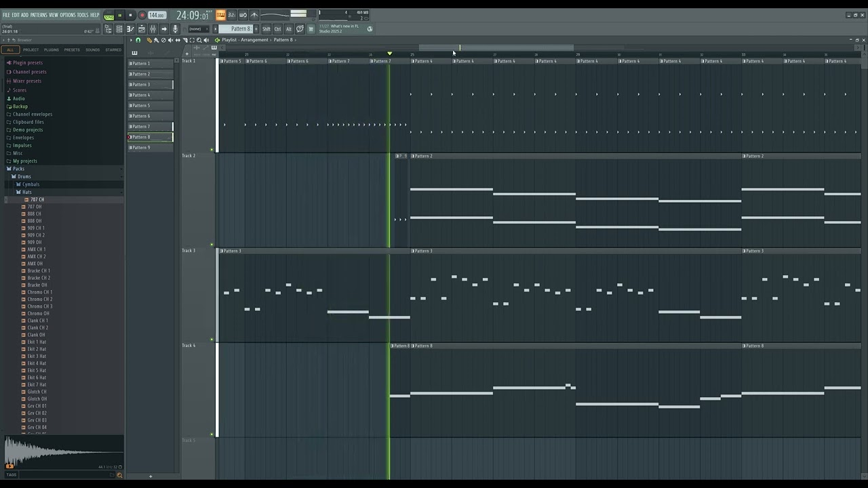Open the TOOLS menu
The image size is (868, 488).
pyautogui.click(x=83, y=15)
